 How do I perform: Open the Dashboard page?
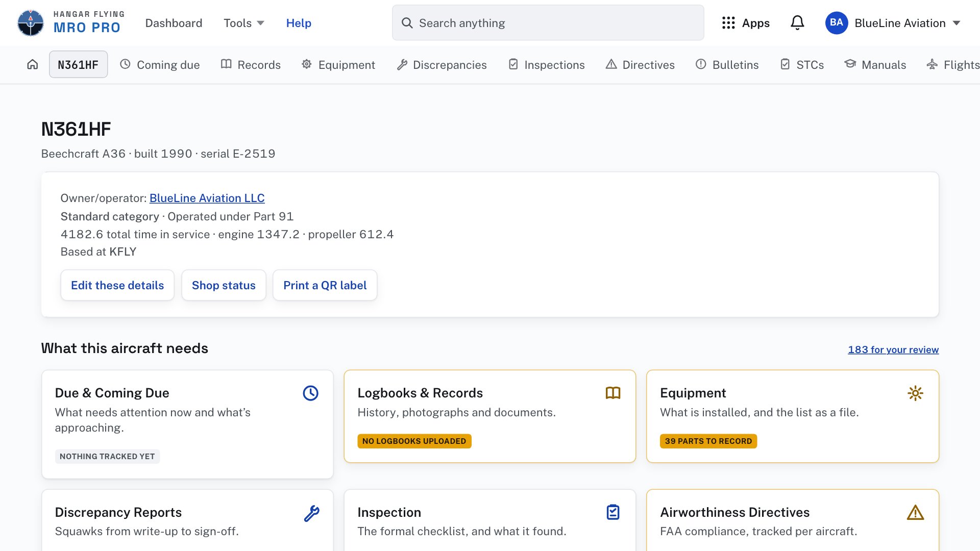[174, 23]
